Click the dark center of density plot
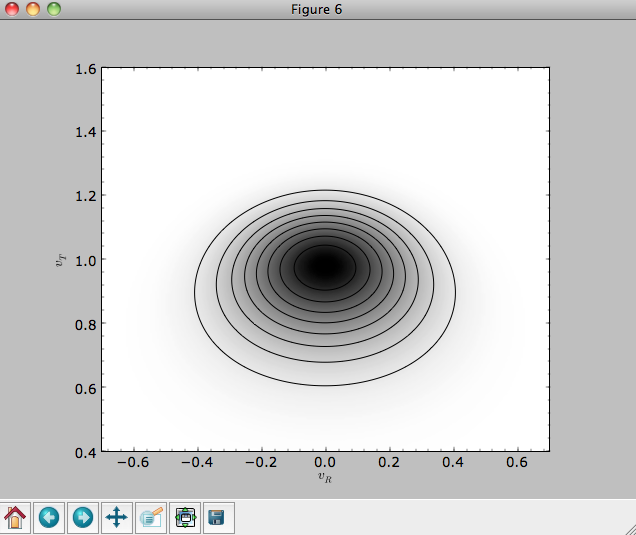Screen dimensions: 636x535 tap(325, 267)
